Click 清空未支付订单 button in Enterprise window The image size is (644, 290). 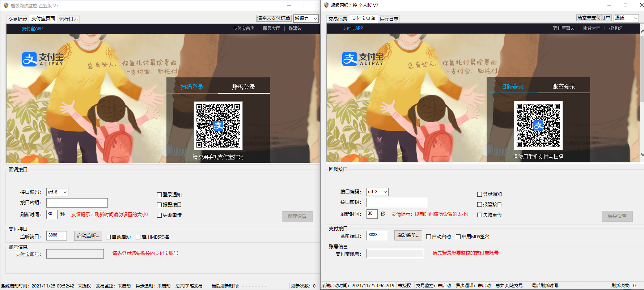(274, 18)
